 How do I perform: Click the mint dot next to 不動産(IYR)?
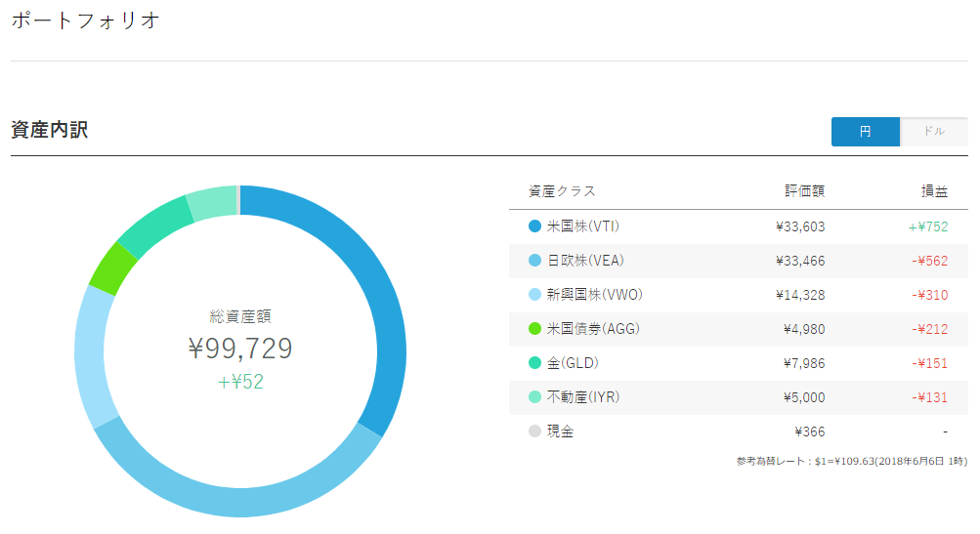tap(534, 397)
